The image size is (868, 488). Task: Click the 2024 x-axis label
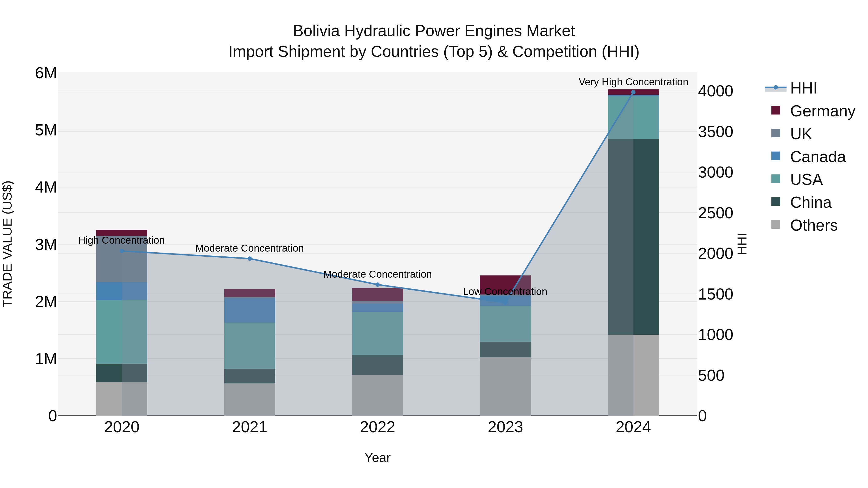633,427
